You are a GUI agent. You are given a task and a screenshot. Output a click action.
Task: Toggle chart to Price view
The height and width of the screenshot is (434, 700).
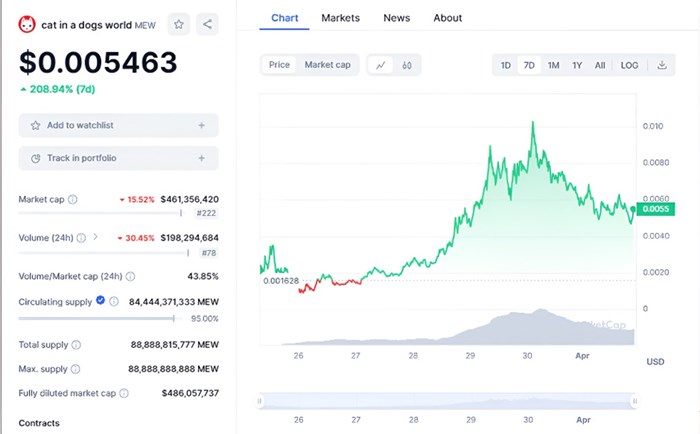click(x=279, y=65)
